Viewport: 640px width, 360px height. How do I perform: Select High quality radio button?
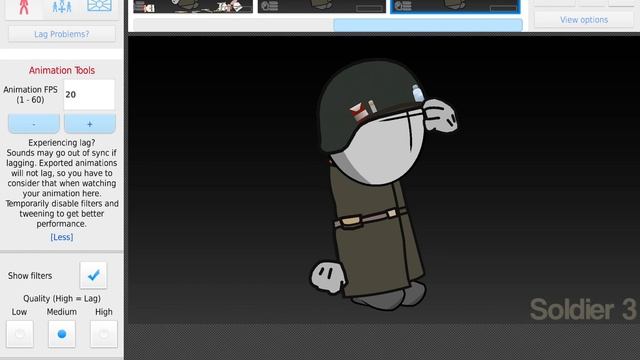pos(104,334)
